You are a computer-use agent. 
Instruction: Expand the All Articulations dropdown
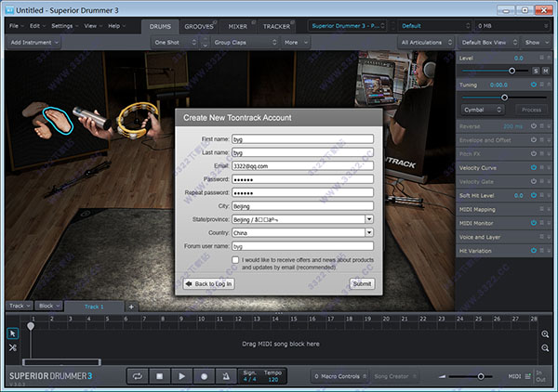(427, 42)
